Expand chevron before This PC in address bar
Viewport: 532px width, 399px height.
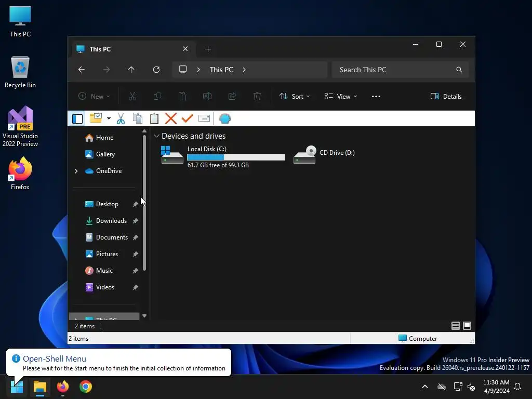(198, 70)
